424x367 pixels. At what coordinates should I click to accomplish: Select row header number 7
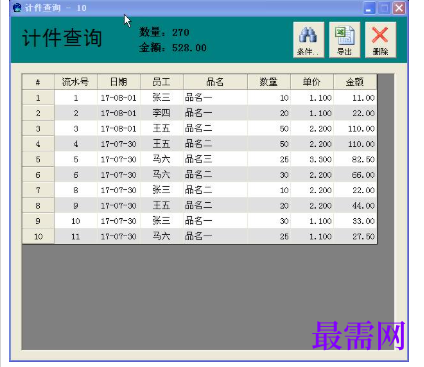tap(38, 190)
